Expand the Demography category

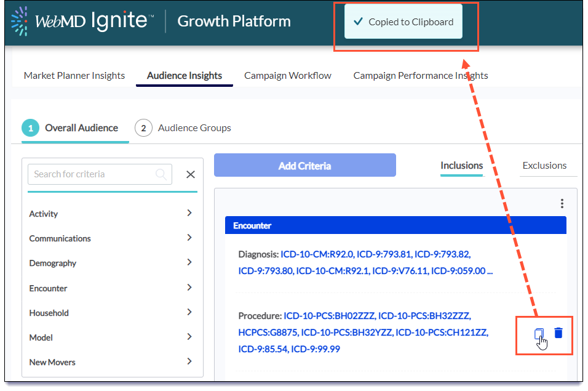[x=189, y=262]
